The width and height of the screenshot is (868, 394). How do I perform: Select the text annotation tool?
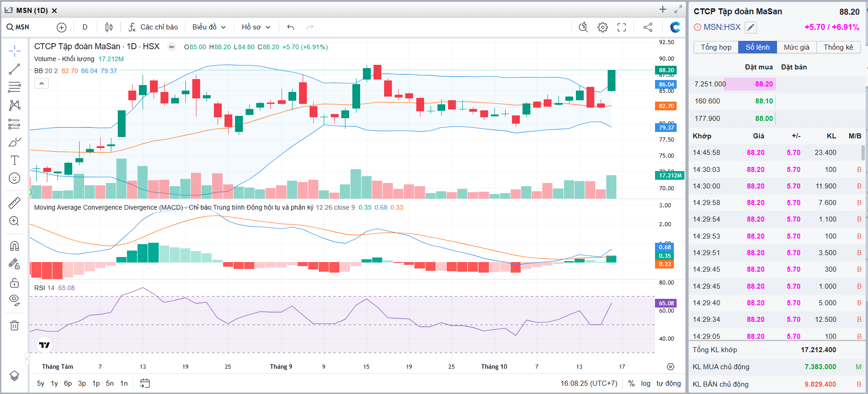pos(14,160)
